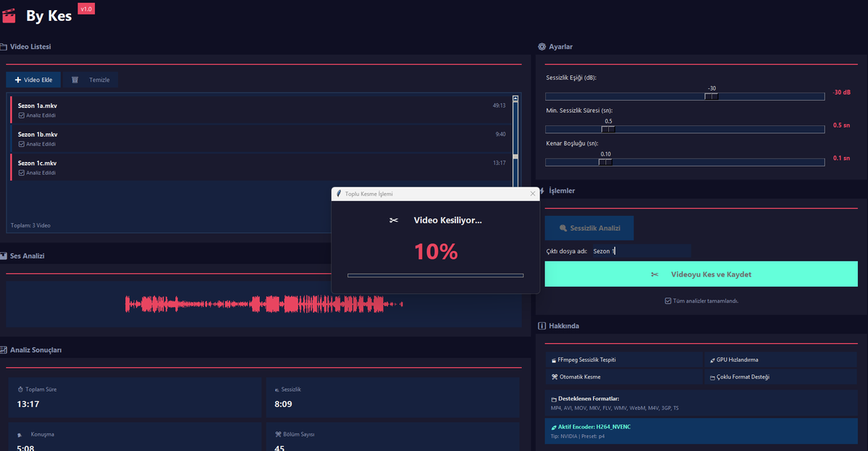Image resolution: width=868 pixels, height=451 pixels.
Task: Click the scissors icon on Videoyu Kes ve Kaydet
Action: tap(654, 274)
